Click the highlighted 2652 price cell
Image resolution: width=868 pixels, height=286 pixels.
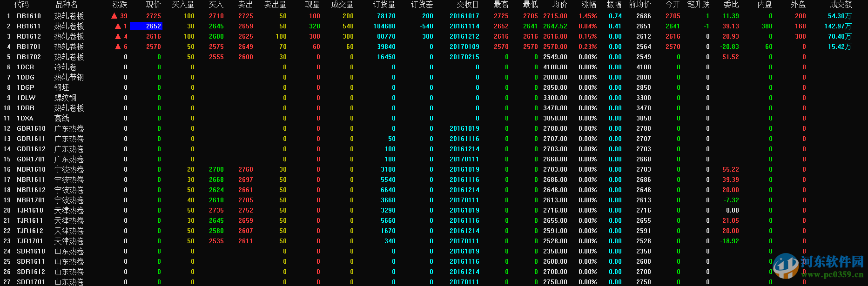tap(146, 26)
